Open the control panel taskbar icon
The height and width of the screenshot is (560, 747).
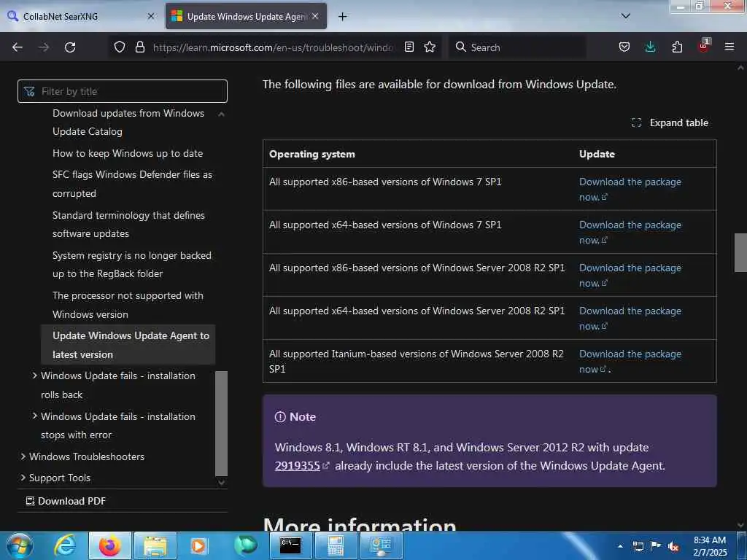381,545
